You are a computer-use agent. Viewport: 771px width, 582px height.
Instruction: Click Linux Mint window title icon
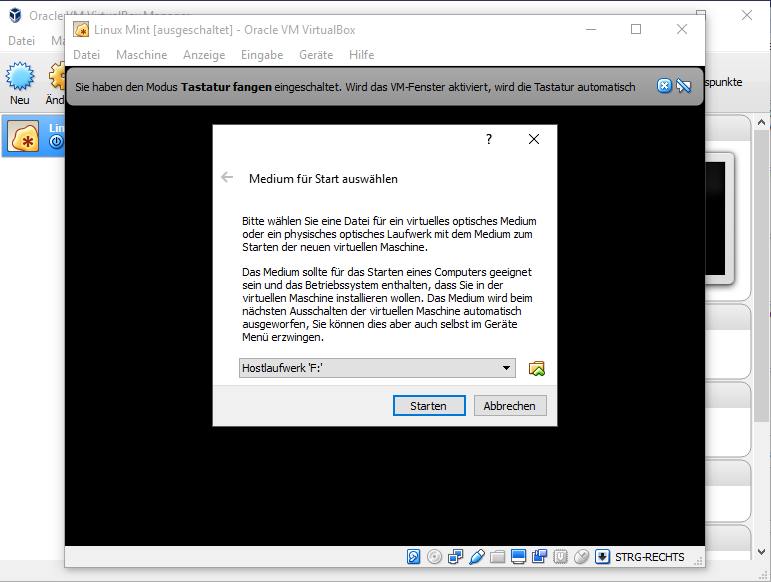tap(81, 29)
